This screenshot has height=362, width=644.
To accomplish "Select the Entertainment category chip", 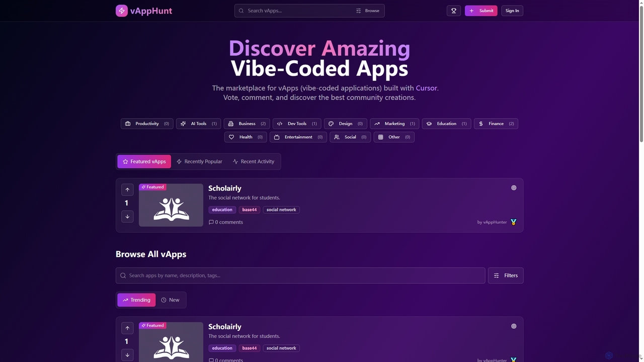I will pyautogui.click(x=298, y=137).
